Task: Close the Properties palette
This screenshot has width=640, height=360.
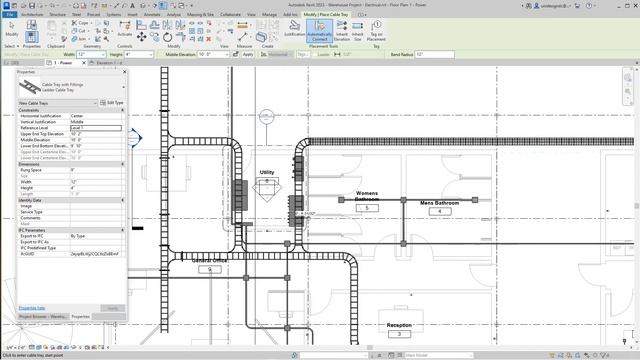Action: [124, 72]
